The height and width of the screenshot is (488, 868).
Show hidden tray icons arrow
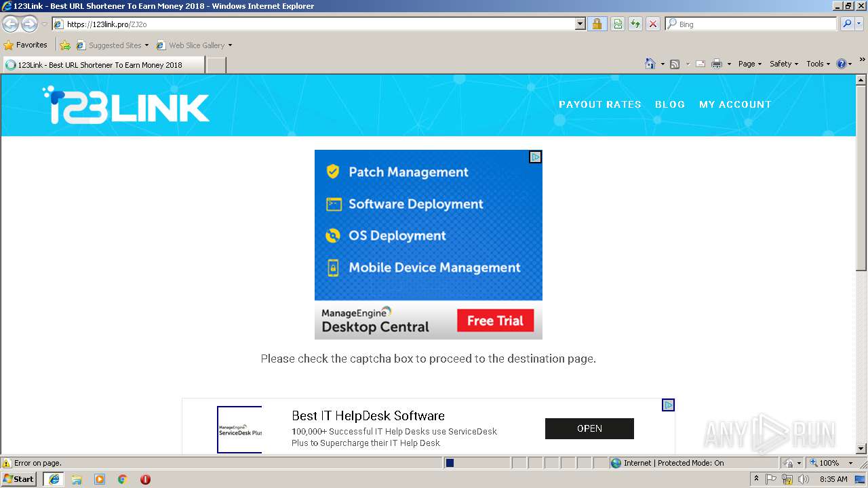(756, 479)
